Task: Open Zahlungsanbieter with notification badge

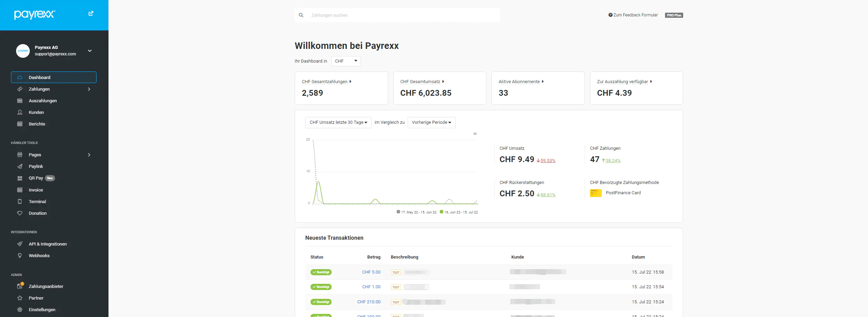Action: pyautogui.click(x=46, y=287)
